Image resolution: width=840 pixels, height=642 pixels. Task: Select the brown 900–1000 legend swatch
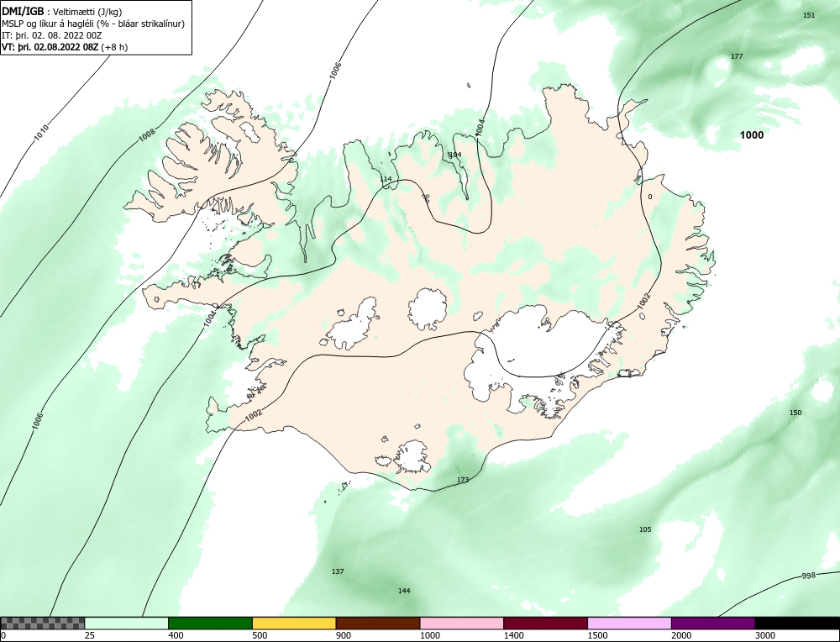(378, 623)
